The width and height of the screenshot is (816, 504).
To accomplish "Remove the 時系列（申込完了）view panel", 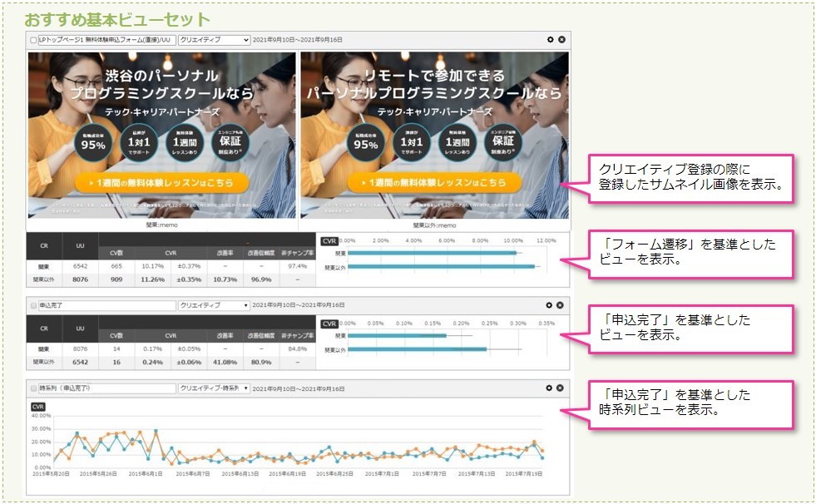I will pyautogui.click(x=560, y=388).
